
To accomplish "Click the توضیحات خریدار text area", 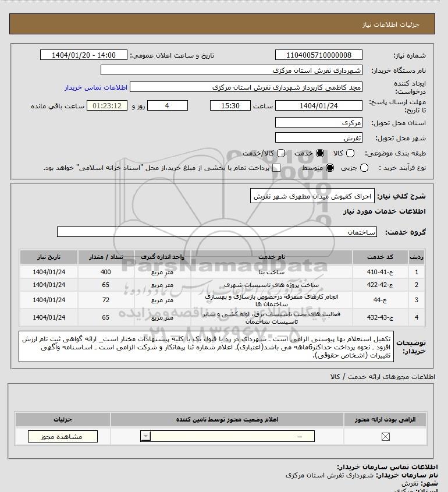I will (x=207, y=346).
